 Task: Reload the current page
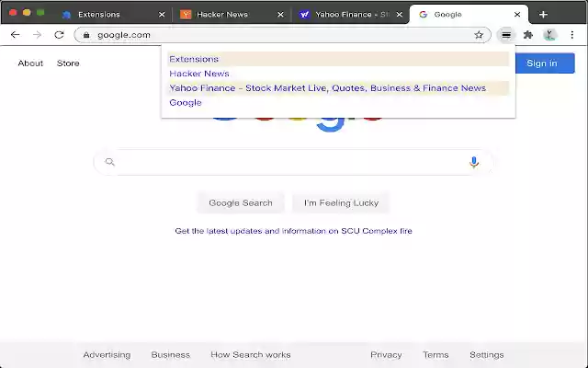pos(59,35)
